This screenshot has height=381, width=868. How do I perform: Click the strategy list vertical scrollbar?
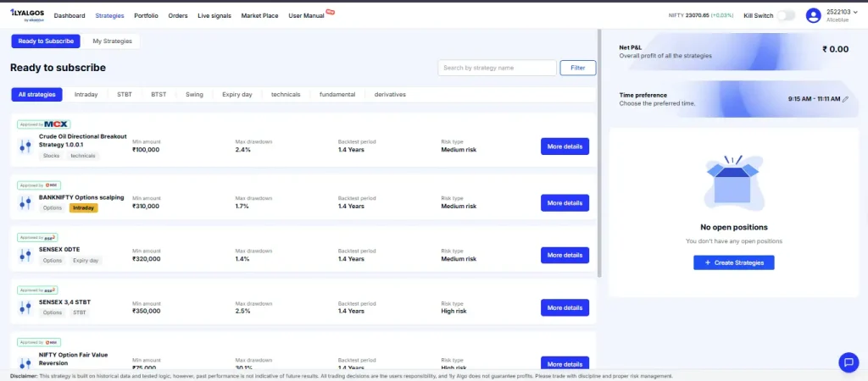599,153
